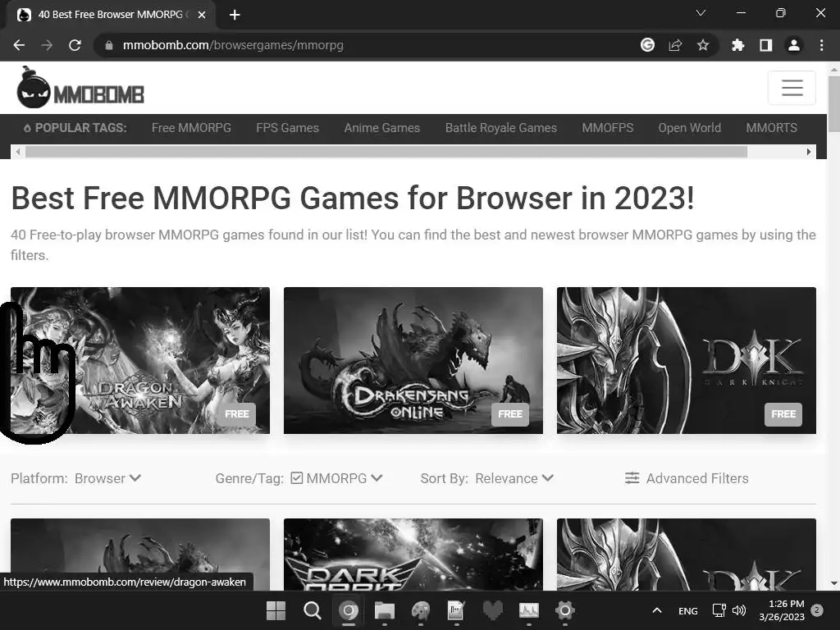Open the Windows Start menu
Screen dimensions: 840x630
tap(276, 610)
